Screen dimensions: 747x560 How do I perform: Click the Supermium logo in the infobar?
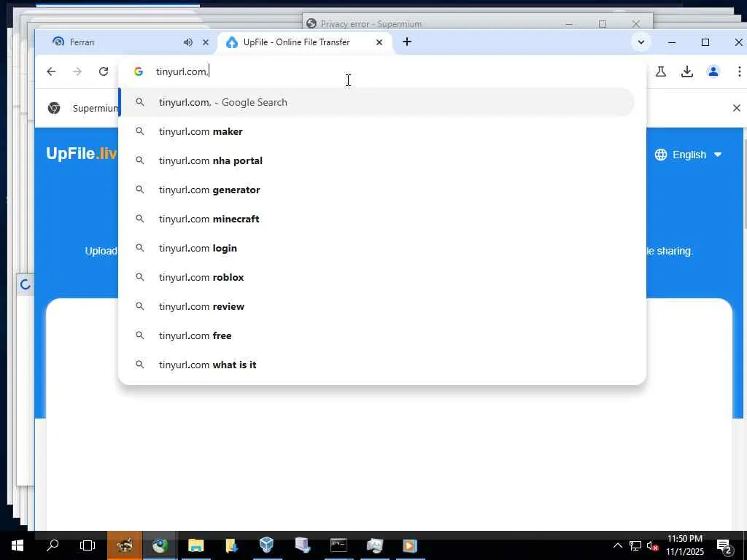pyautogui.click(x=54, y=108)
